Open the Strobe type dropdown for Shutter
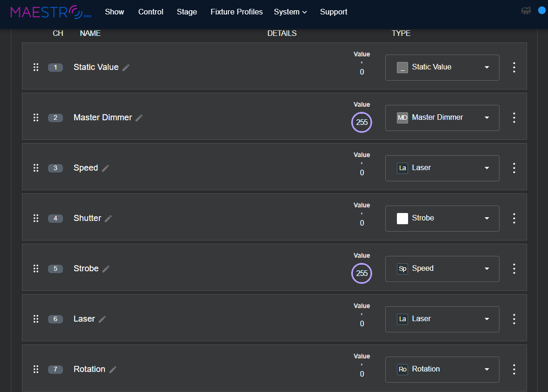Viewport: 548px width, 392px height. (442, 218)
